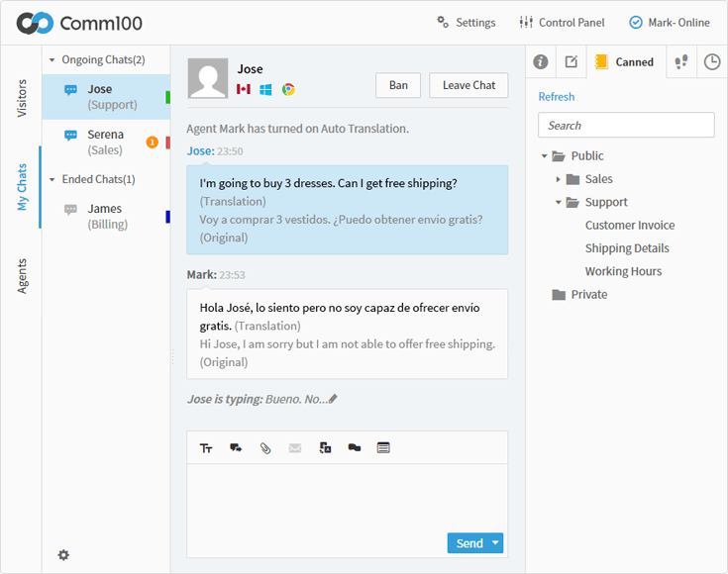728x574 pixels.
Task: Expand the Sales folder arrow
Action: pos(558,179)
